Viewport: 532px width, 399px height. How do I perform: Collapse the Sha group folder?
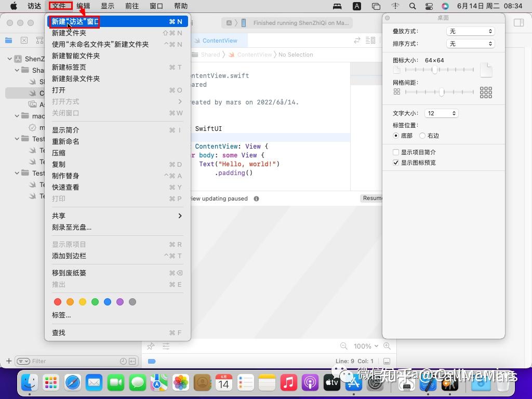[17, 70]
